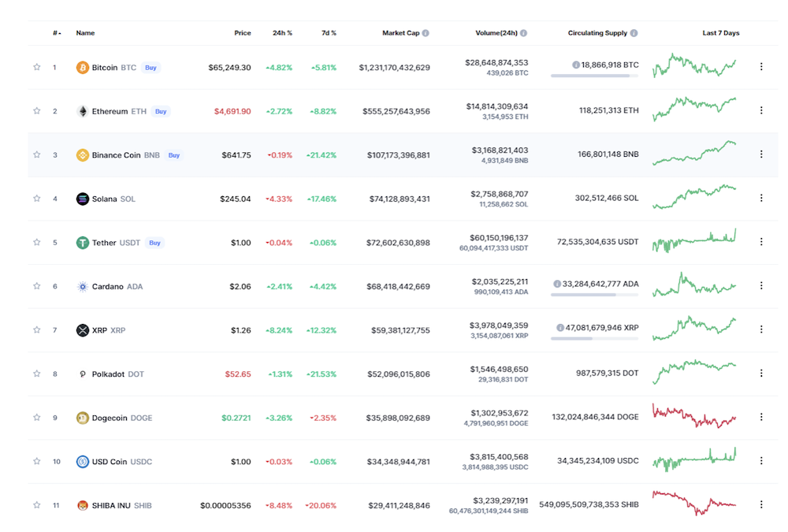Open the Dogecoin red 7-day sparkline chart

point(694,416)
